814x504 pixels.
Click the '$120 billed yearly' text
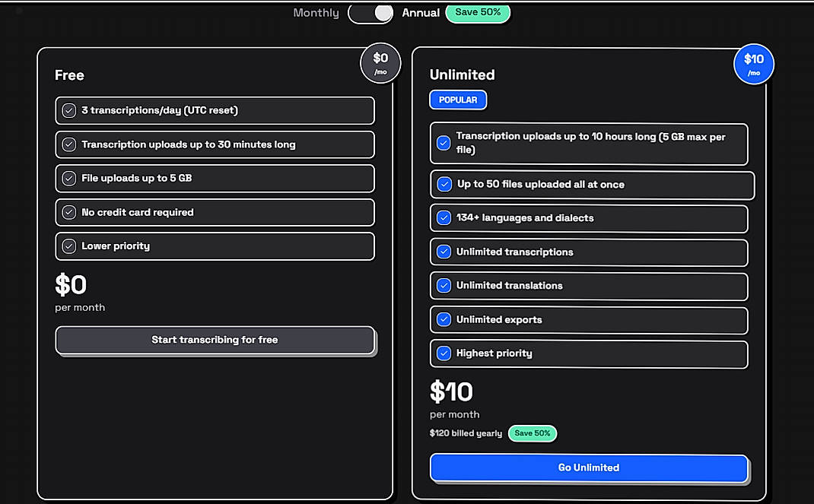tap(466, 433)
